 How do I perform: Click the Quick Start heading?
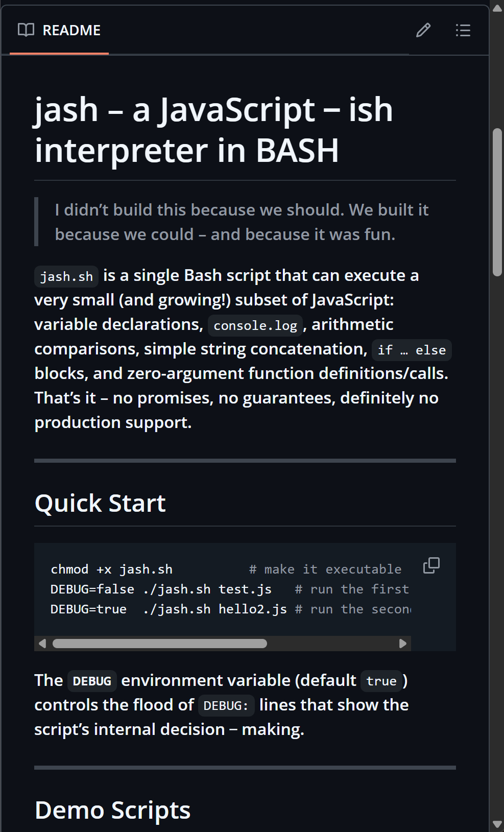coord(100,503)
